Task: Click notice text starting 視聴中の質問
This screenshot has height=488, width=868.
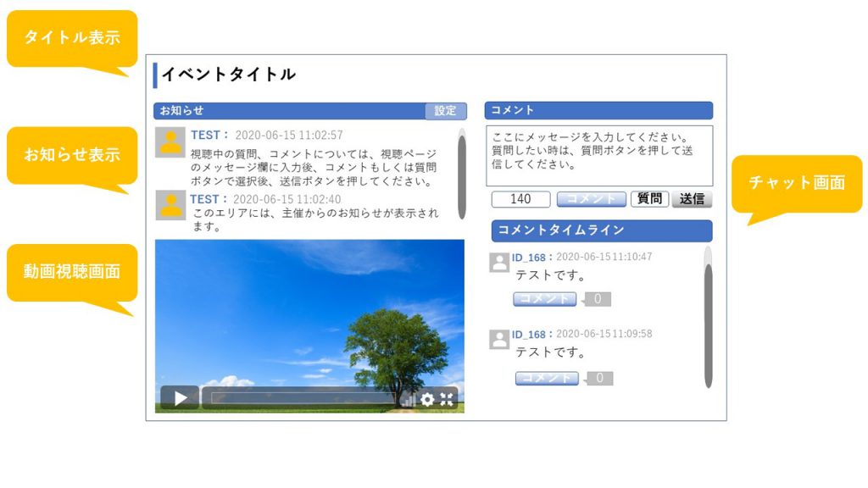Action: tap(314, 167)
